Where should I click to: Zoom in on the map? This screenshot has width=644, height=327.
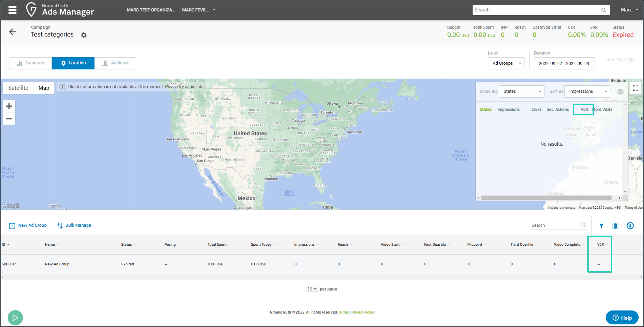coord(9,106)
